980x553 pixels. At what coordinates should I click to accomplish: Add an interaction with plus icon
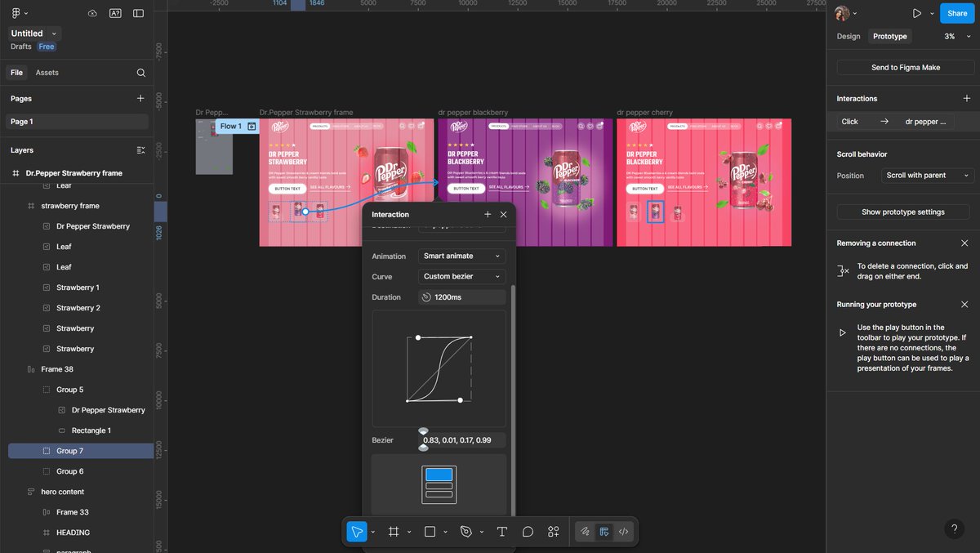967,98
